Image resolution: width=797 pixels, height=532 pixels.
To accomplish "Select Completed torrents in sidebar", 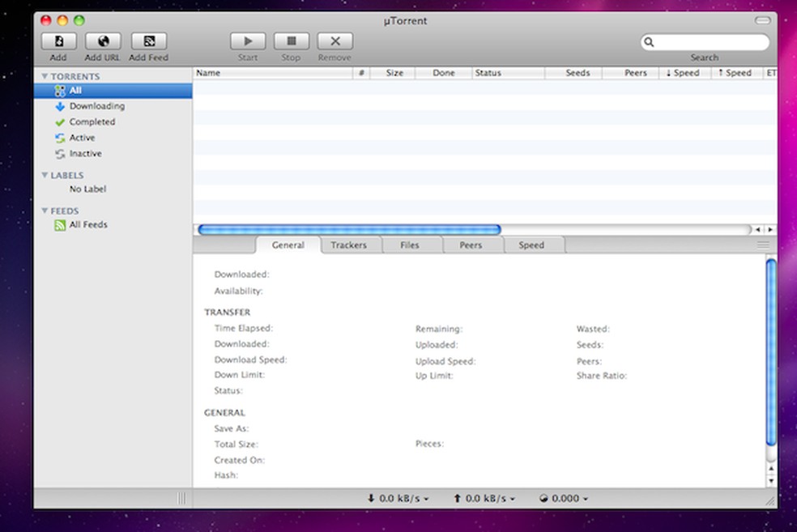I will pos(92,121).
